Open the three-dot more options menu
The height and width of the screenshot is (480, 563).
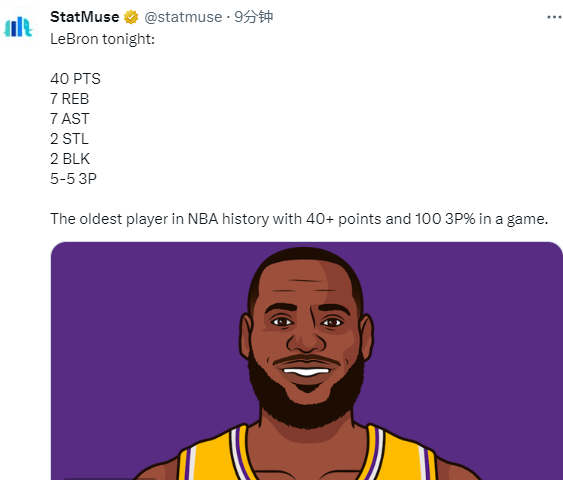pyautogui.click(x=554, y=17)
